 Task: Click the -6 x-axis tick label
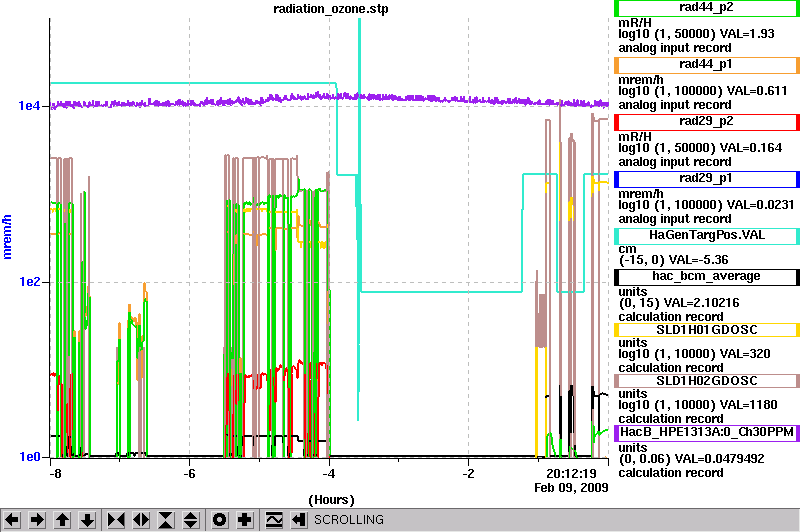click(189, 474)
